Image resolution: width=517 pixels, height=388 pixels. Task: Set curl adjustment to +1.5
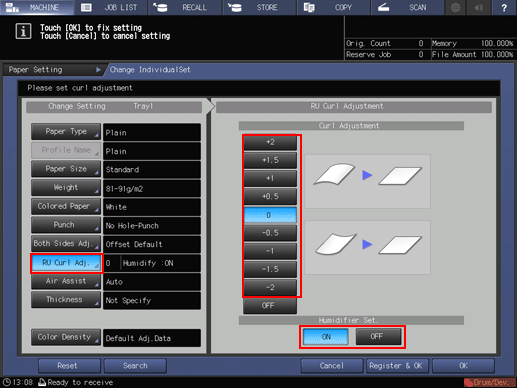270,160
